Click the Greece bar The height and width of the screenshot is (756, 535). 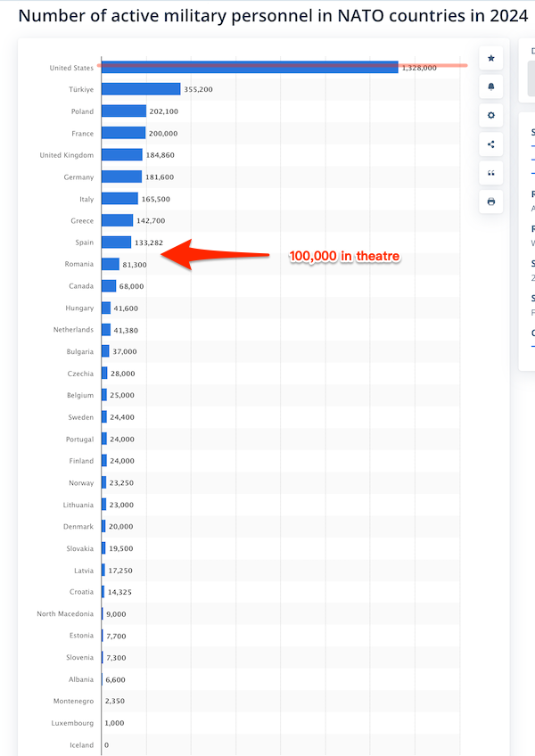pos(117,220)
